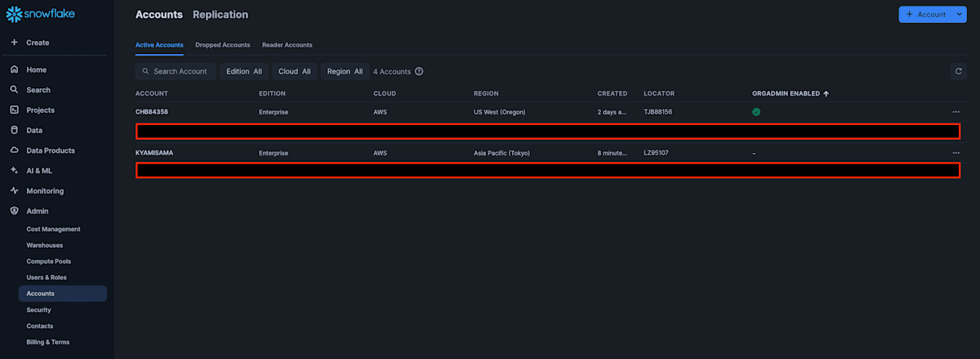Open the Replication tab
This screenshot has height=359, width=980.
220,15
